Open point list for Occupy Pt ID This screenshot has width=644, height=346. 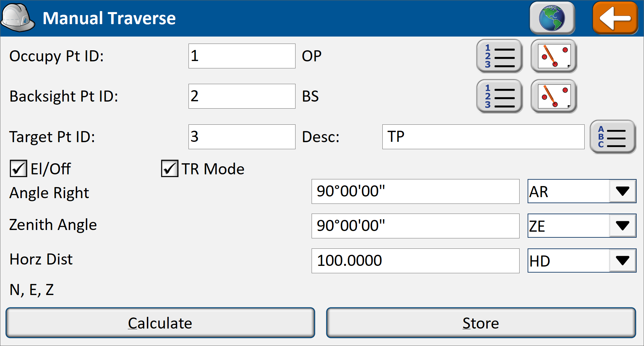499,56
